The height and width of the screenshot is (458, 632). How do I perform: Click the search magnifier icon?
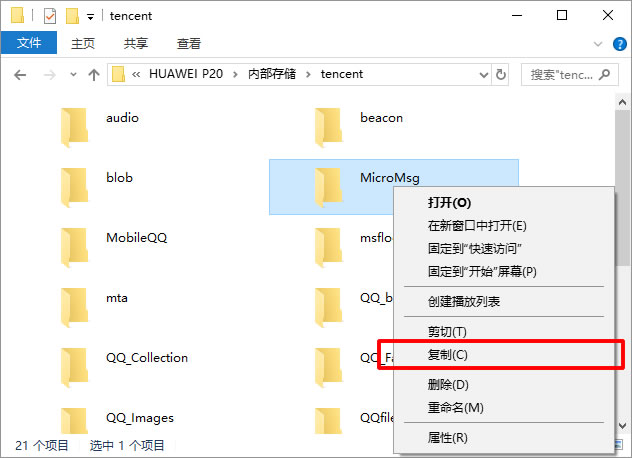(x=605, y=75)
